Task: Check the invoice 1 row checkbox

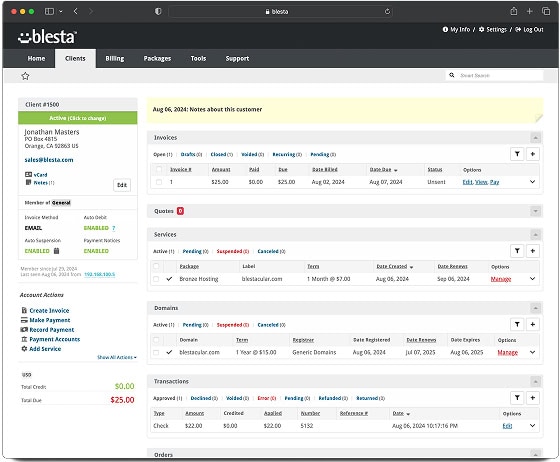Action: point(159,182)
